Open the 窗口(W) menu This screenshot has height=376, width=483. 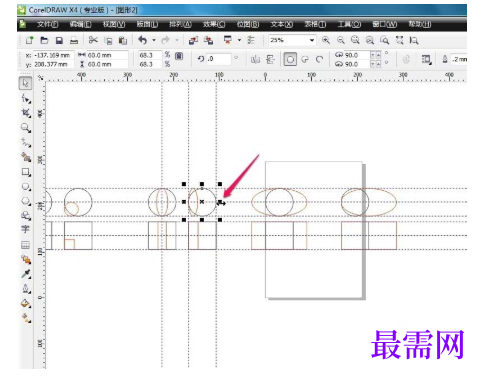(x=385, y=24)
